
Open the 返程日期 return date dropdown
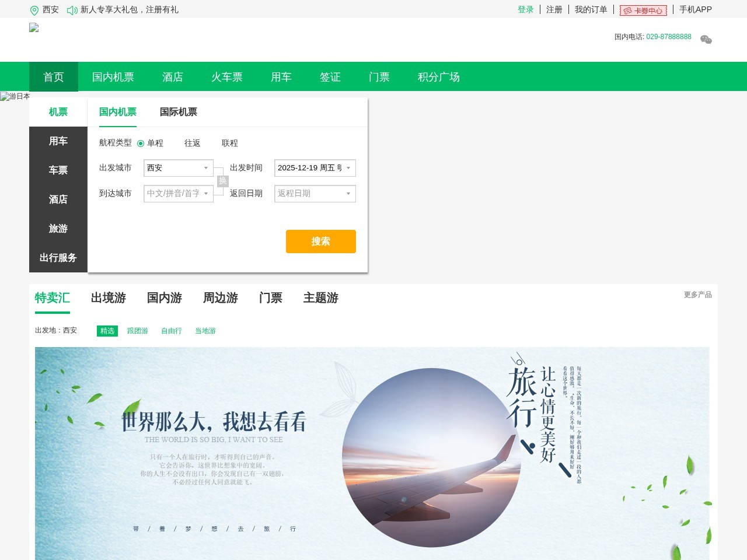315,194
